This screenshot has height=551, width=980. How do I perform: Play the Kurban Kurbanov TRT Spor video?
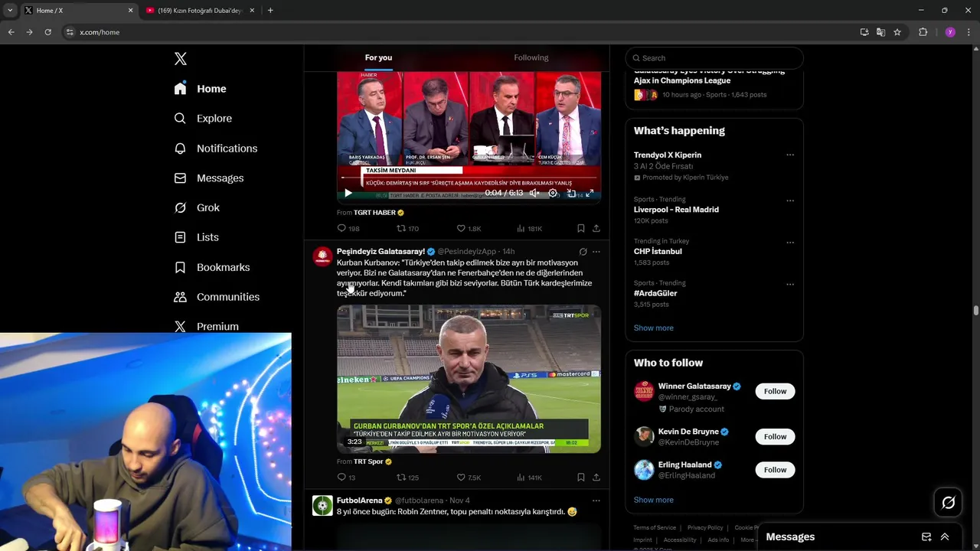pos(469,379)
